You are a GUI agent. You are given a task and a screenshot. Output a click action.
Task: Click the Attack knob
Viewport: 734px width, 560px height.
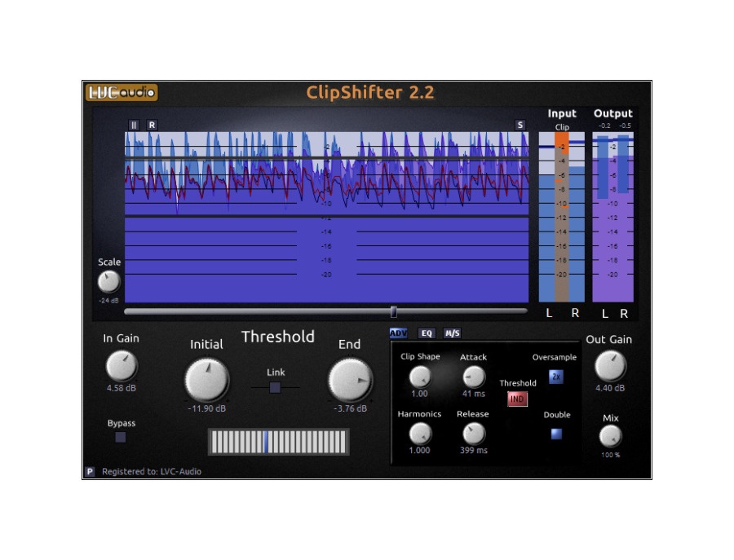pyautogui.click(x=474, y=377)
